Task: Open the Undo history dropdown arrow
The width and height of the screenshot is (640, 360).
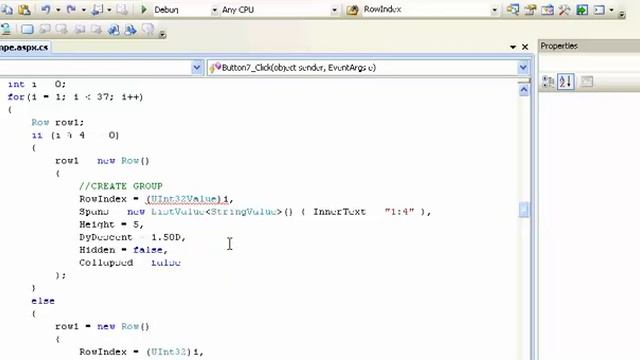Action: [58, 10]
